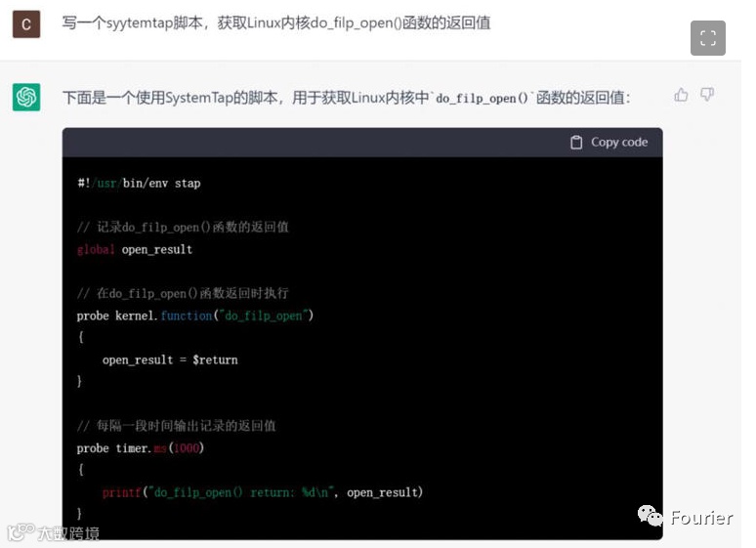The image size is (756, 548).
Task: Click the thumbs down icon
Action: pyautogui.click(x=707, y=95)
